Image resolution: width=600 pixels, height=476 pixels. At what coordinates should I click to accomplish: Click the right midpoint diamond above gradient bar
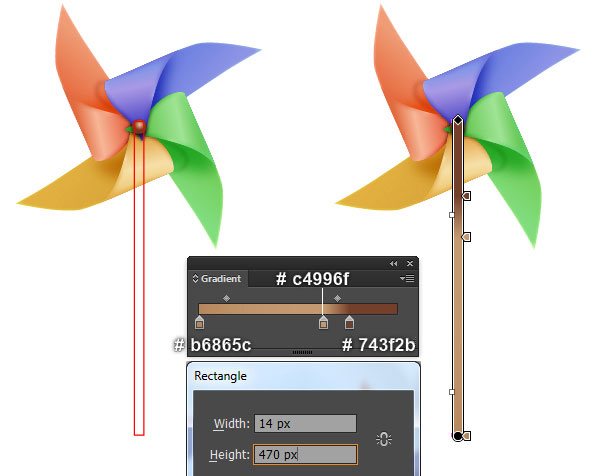point(338,298)
